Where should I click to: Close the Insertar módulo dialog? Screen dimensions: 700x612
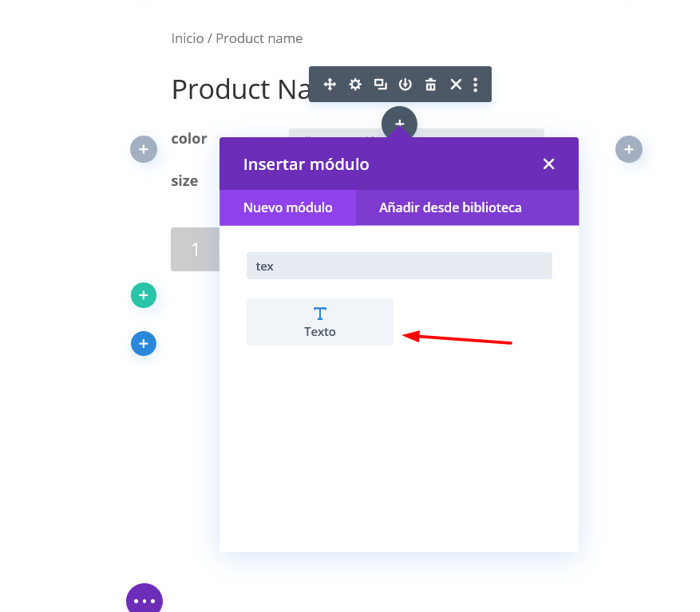[548, 164]
